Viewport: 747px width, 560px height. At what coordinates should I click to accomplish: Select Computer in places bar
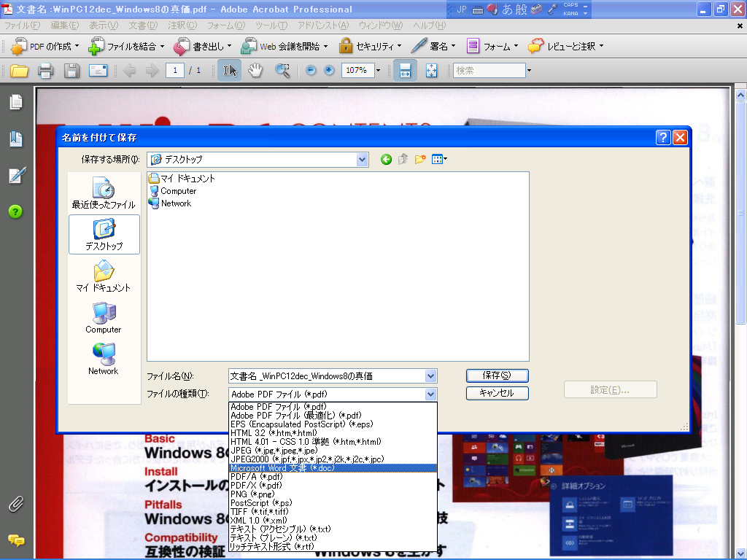click(x=104, y=318)
